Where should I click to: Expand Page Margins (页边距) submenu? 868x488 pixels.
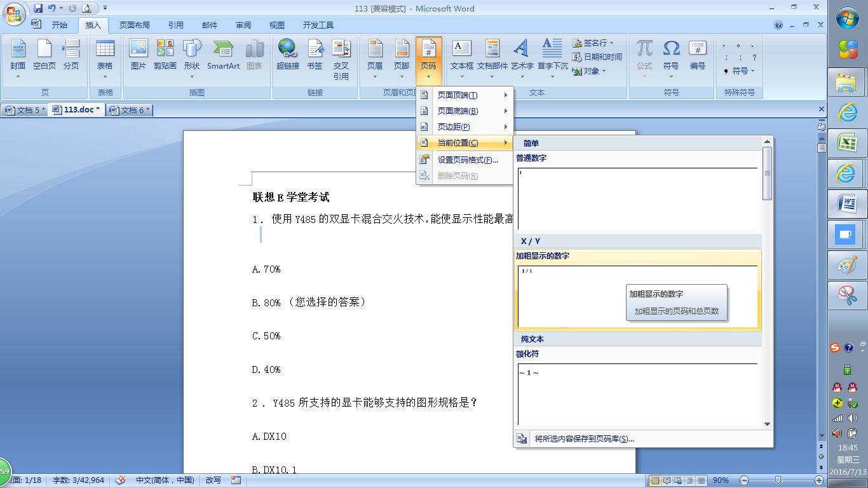click(465, 127)
